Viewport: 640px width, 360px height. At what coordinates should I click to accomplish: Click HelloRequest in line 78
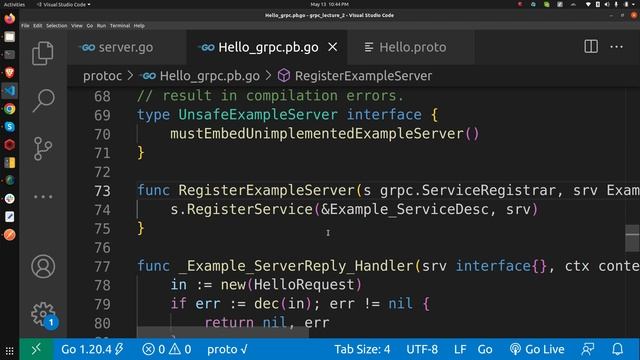click(x=304, y=284)
